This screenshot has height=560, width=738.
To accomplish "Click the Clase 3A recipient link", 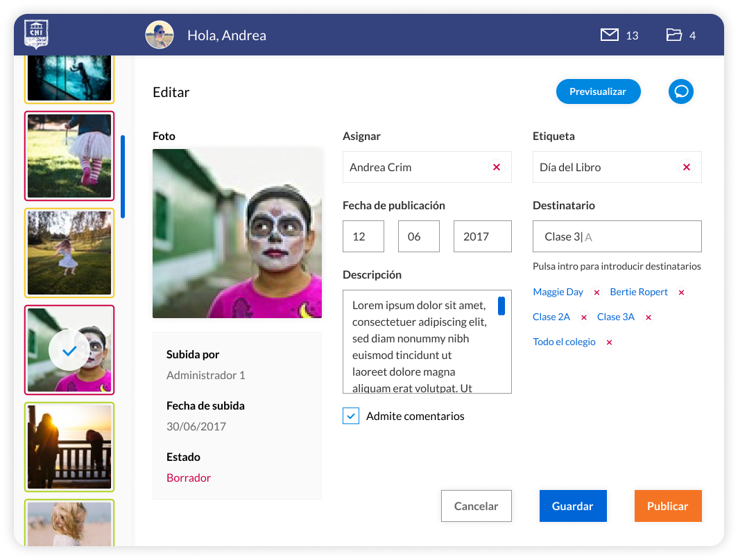I will tap(616, 317).
